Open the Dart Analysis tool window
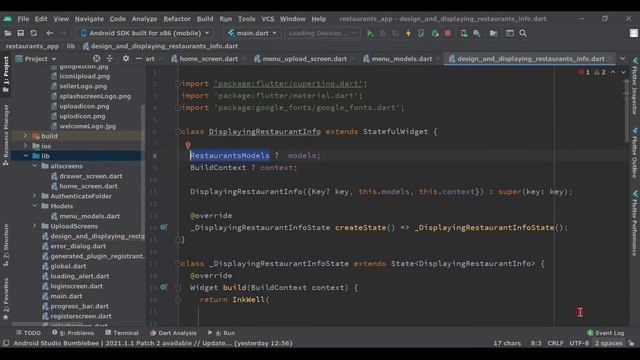The height and width of the screenshot is (360, 640). pyautogui.click(x=173, y=333)
